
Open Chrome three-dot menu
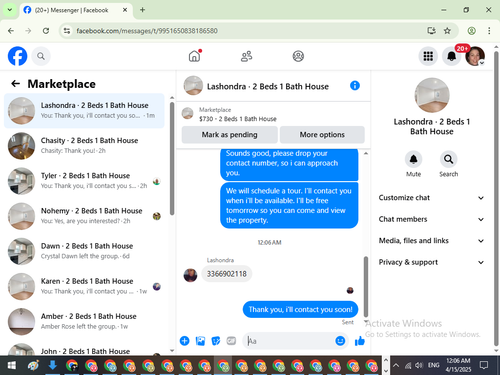[489, 31]
